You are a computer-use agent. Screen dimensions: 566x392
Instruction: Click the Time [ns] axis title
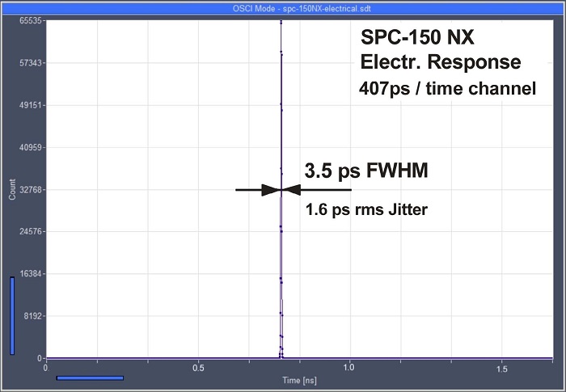tap(299, 381)
